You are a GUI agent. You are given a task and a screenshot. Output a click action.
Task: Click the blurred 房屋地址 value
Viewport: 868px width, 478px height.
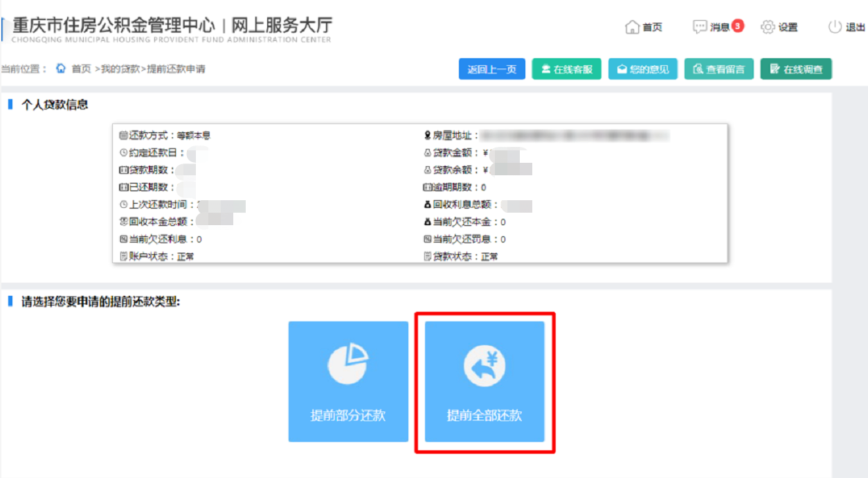(x=575, y=135)
